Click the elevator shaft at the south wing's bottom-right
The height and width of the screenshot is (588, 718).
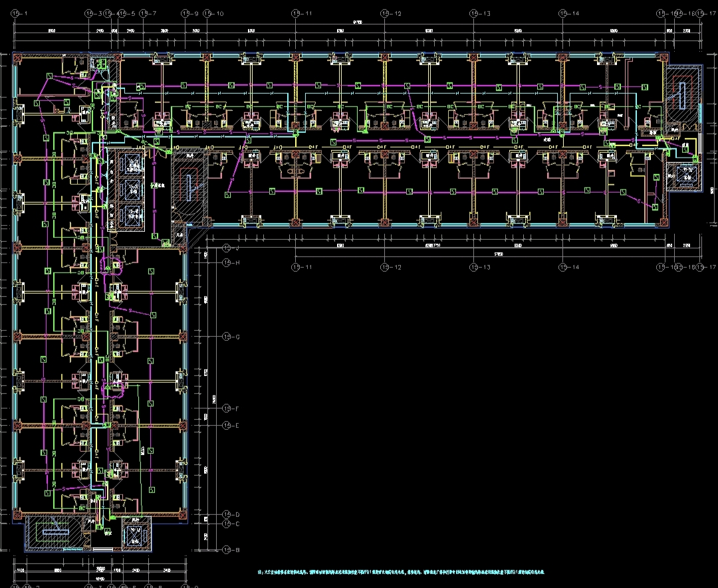pos(136,533)
